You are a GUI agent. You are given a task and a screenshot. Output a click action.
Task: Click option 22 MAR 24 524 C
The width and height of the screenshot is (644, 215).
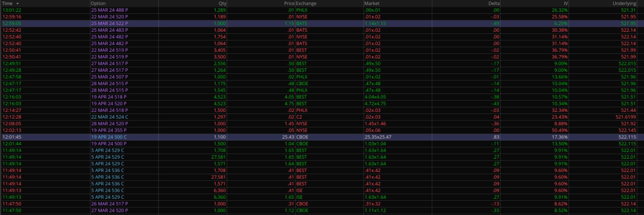[109, 117]
